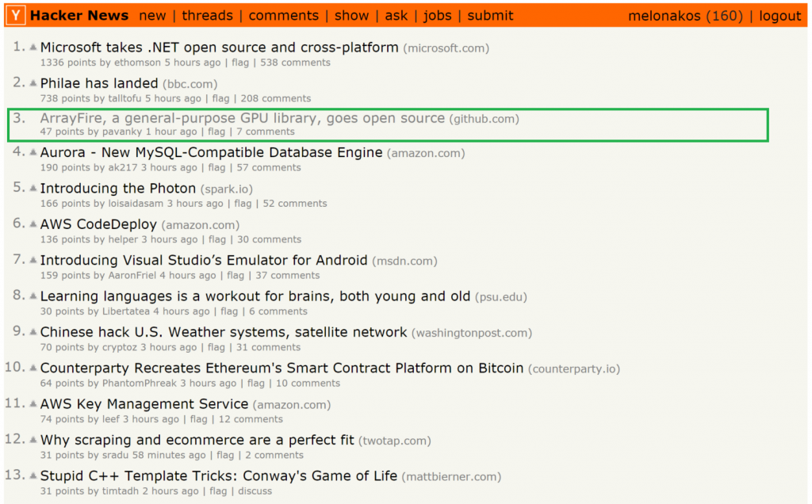Open the ask section

[396, 16]
